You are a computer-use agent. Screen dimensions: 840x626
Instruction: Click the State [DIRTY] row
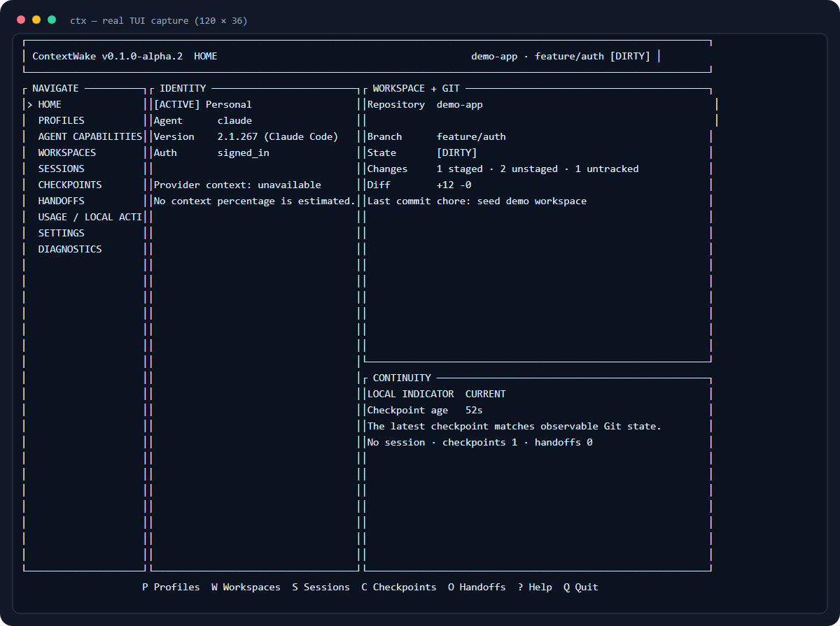(x=422, y=152)
